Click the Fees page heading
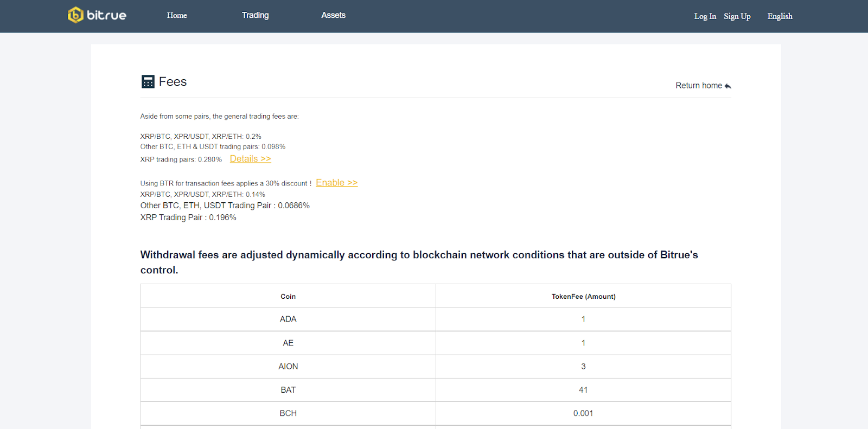This screenshot has width=868, height=429. point(173,82)
